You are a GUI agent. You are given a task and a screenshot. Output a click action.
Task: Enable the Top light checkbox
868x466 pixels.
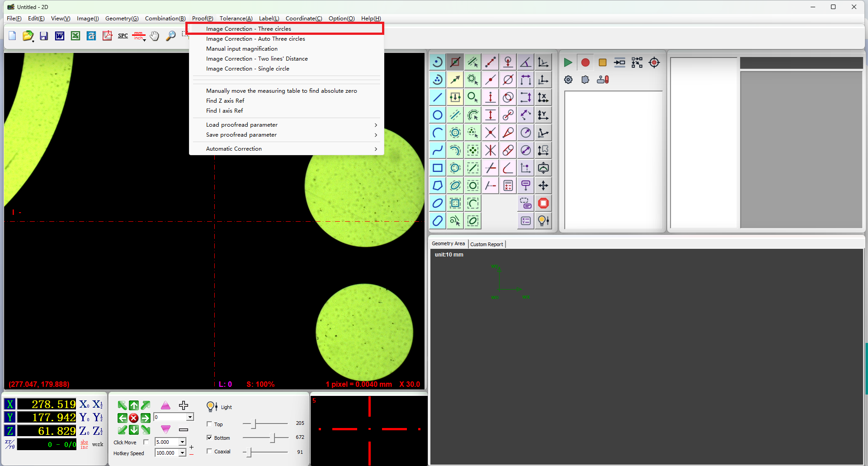(209, 424)
